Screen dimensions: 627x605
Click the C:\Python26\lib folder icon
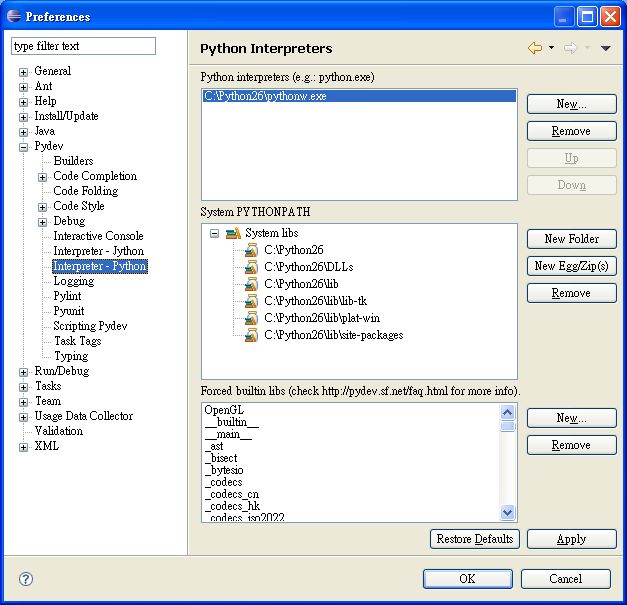(x=251, y=284)
